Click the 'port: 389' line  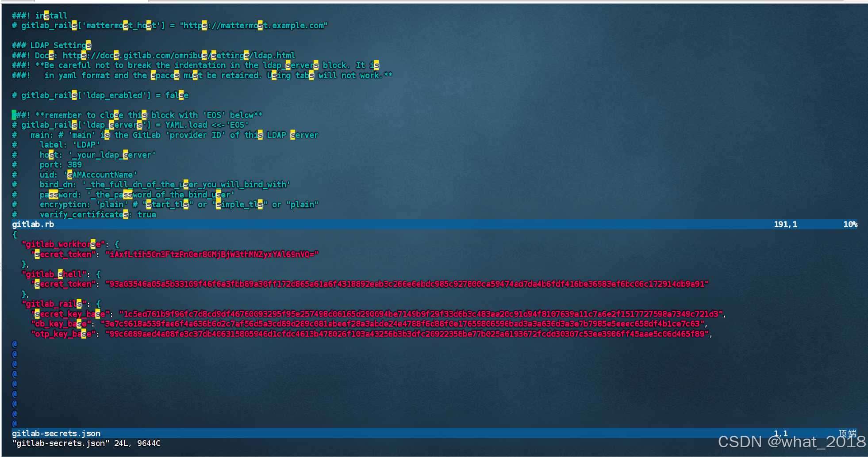point(46,165)
